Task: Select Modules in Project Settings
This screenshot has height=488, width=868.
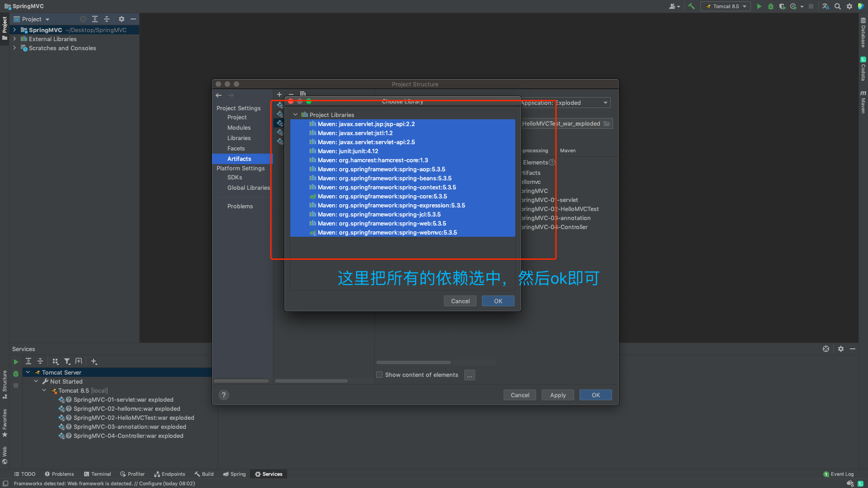Action: click(239, 128)
